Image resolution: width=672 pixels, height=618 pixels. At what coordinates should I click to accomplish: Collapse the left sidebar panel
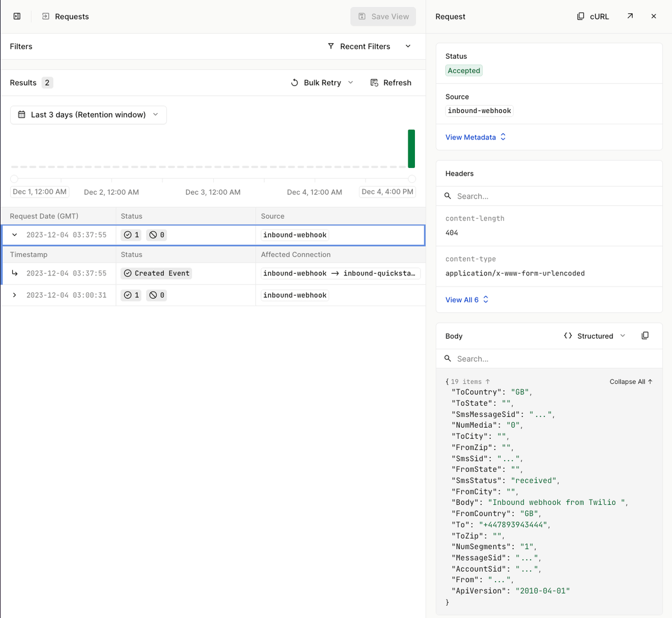(17, 16)
